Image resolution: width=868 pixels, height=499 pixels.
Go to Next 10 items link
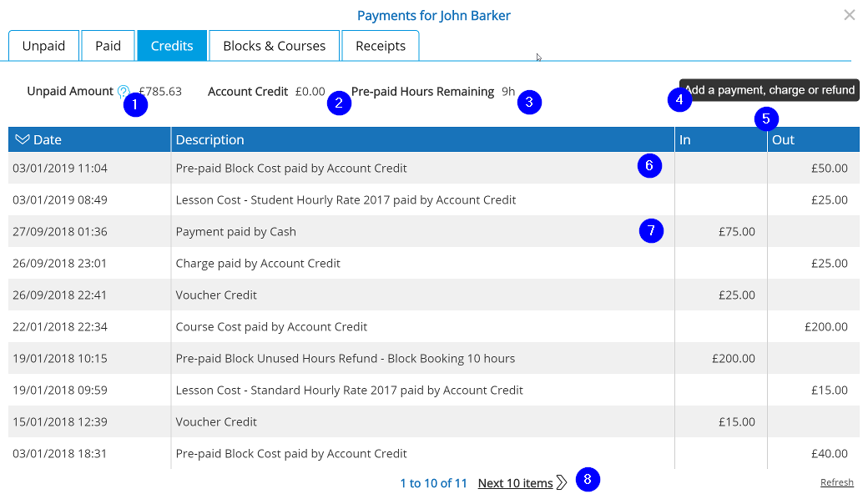tap(516, 483)
